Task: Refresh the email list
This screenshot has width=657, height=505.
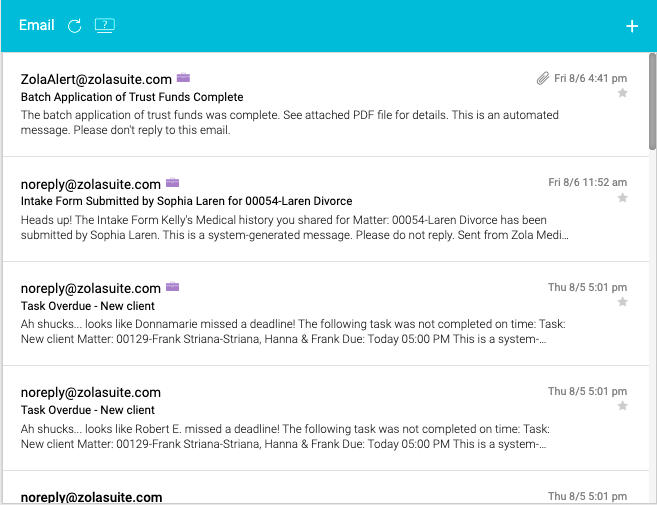Action: 75,26
